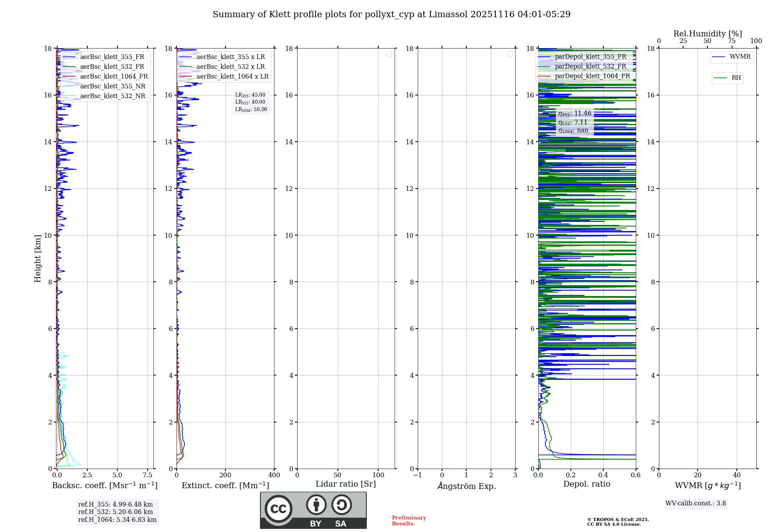Click the Height [km] axis label
This screenshot has height=532, width=783.
[38, 258]
